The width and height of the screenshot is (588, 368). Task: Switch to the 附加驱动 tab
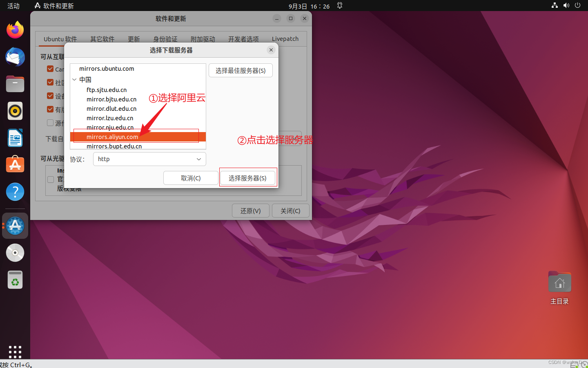(203, 39)
